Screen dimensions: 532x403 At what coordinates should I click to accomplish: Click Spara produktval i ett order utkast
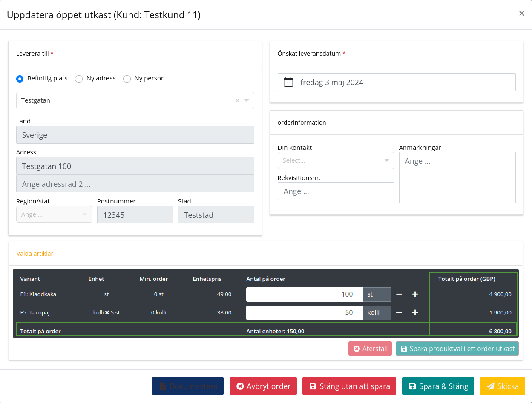coord(457,348)
